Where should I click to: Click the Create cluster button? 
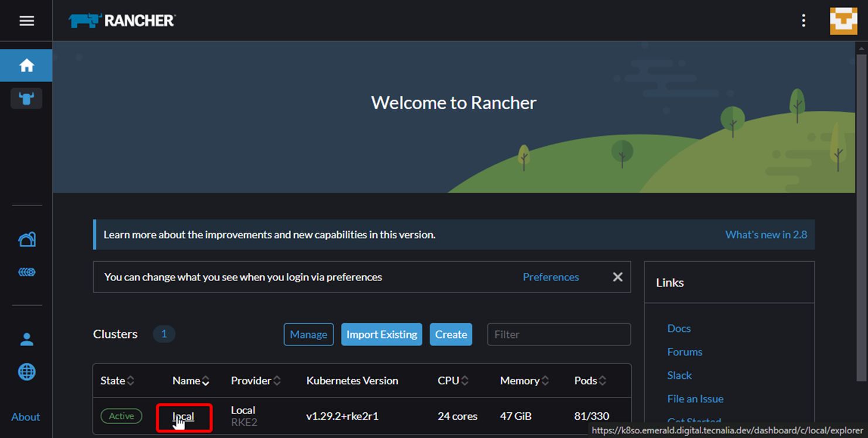tap(451, 334)
